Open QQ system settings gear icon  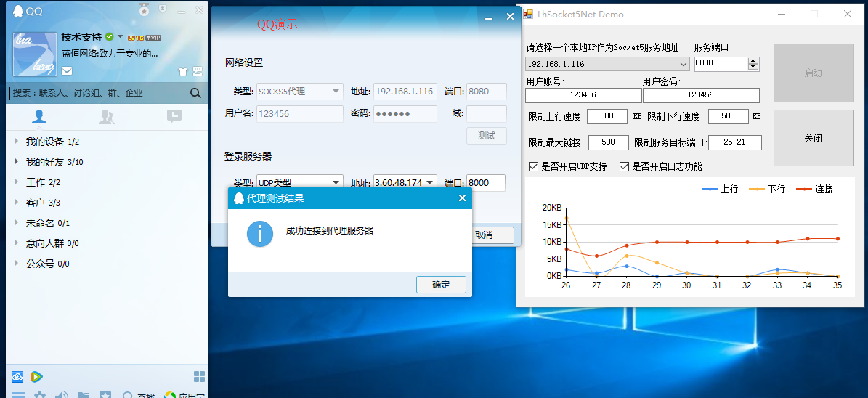pyautogui.click(x=40, y=395)
